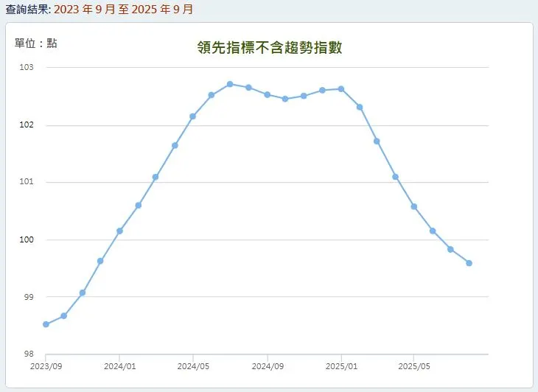
Task: Click the chart title 領先指標不含趨勢指數
Action: [269, 47]
